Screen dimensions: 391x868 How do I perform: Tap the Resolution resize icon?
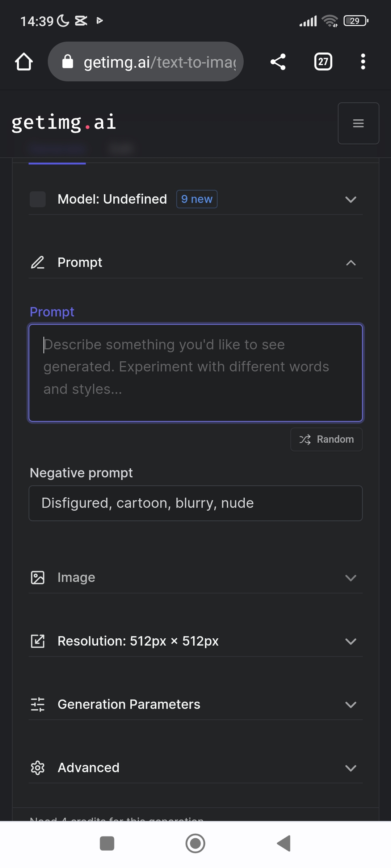(38, 641)
